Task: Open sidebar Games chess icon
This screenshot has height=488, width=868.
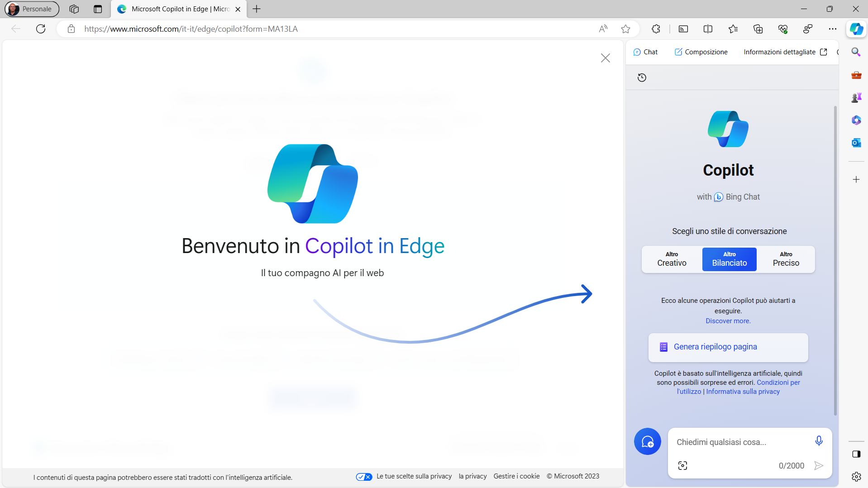Action: click(856, 98)
